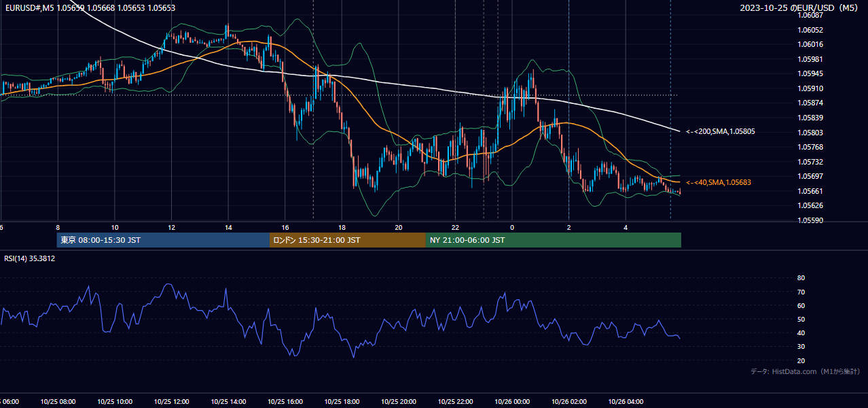The width and height of the screenshot is (868, 408).
Task: Click the RSI scale value 60
Action: coord(801,305)
